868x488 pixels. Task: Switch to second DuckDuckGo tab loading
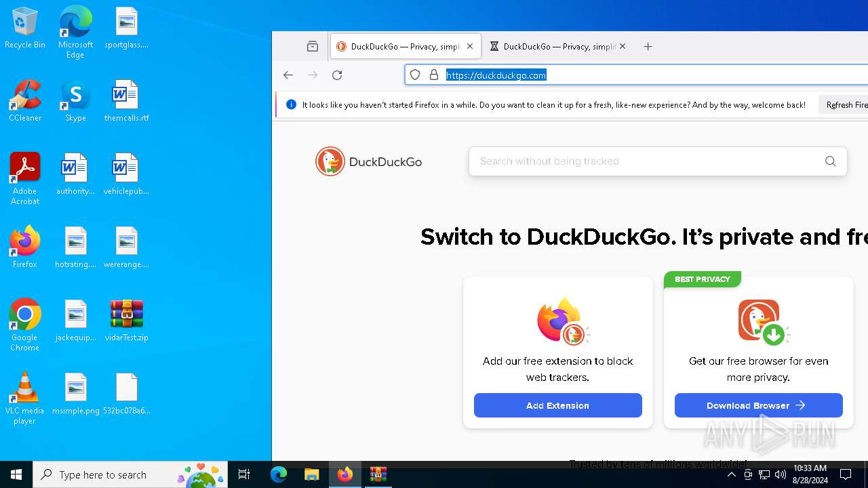558,47
